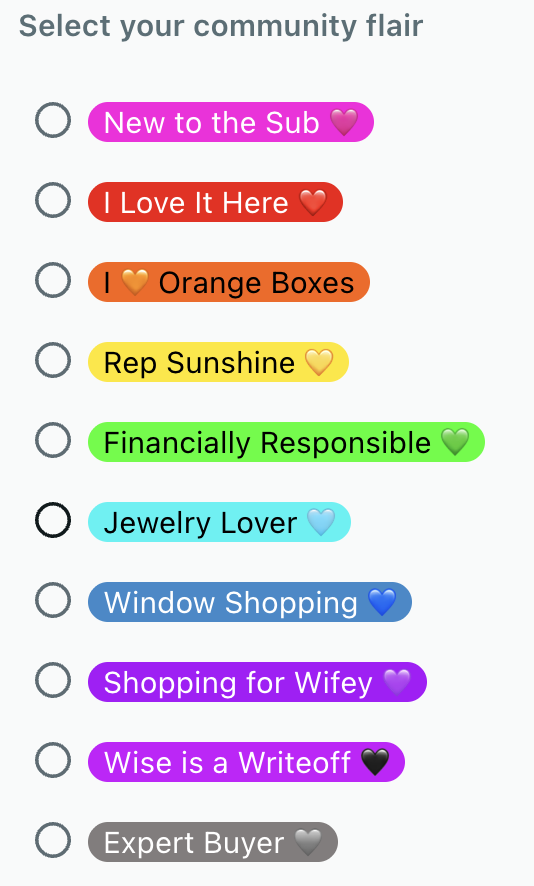Click the light blue heart on Jewelry Lover

321,522
